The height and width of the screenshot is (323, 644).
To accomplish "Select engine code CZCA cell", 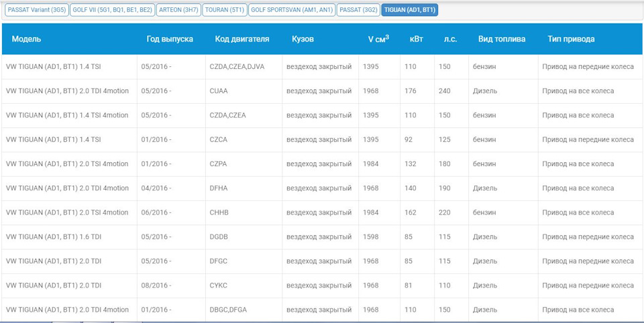I will 218,139.
